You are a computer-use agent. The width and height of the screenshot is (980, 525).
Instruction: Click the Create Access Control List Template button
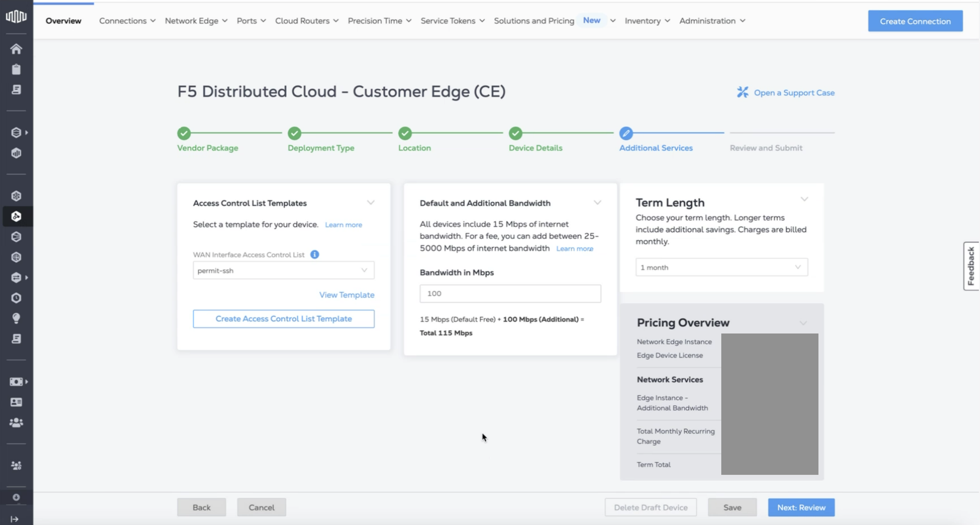click(283, 319)
